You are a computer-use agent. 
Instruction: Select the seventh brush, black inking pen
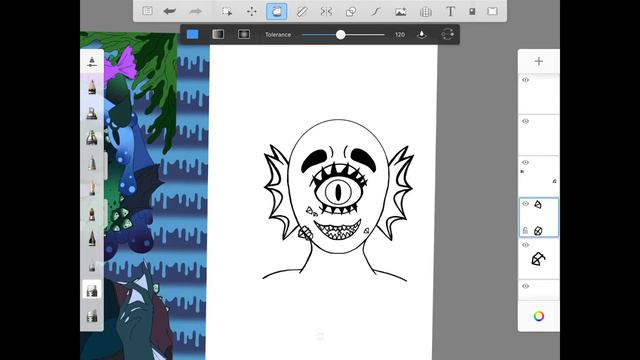click(92, 238)
